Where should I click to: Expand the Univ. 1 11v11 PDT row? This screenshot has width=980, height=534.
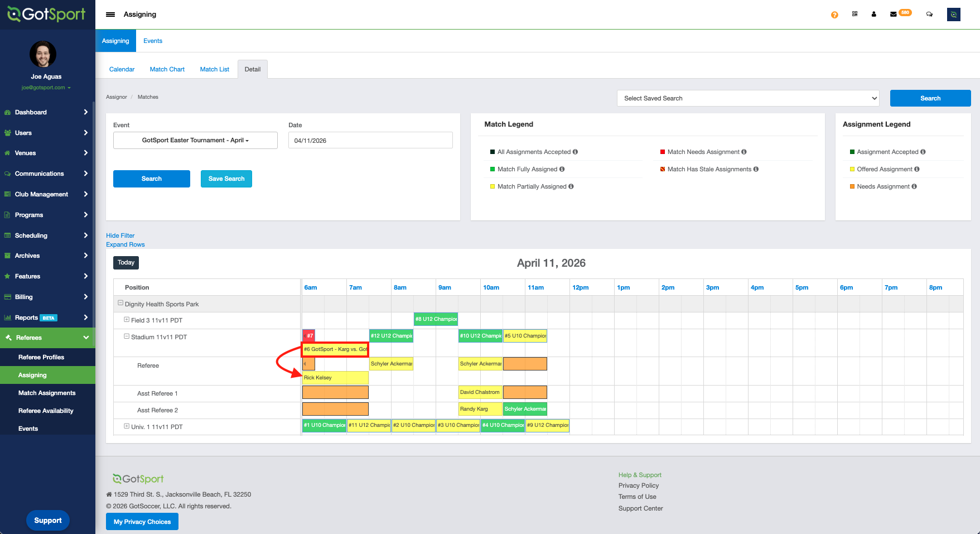pos(127,426)
